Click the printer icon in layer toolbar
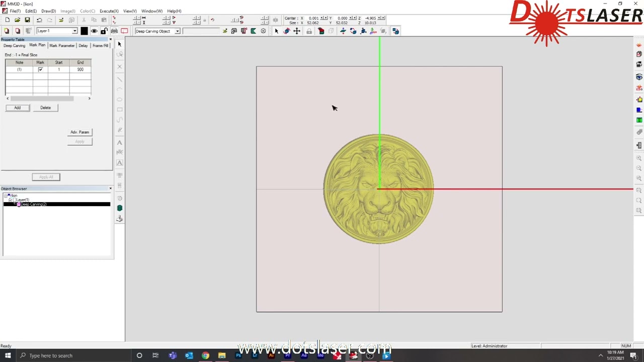Screen dimensions: 644x362 (114, 31)
